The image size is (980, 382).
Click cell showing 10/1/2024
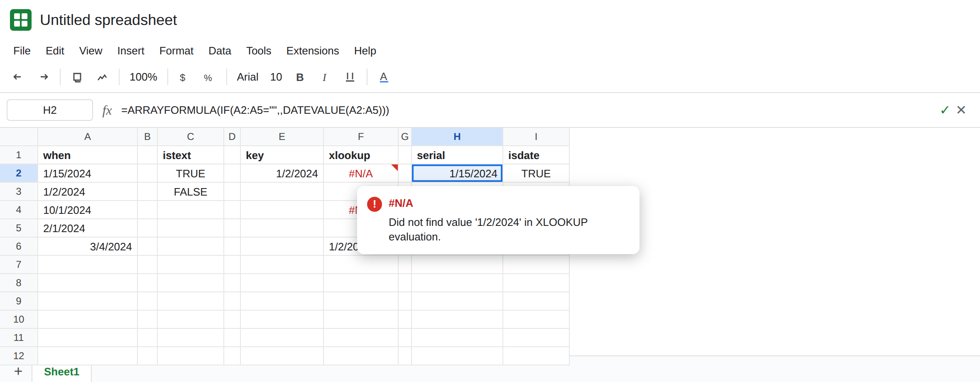88,210
